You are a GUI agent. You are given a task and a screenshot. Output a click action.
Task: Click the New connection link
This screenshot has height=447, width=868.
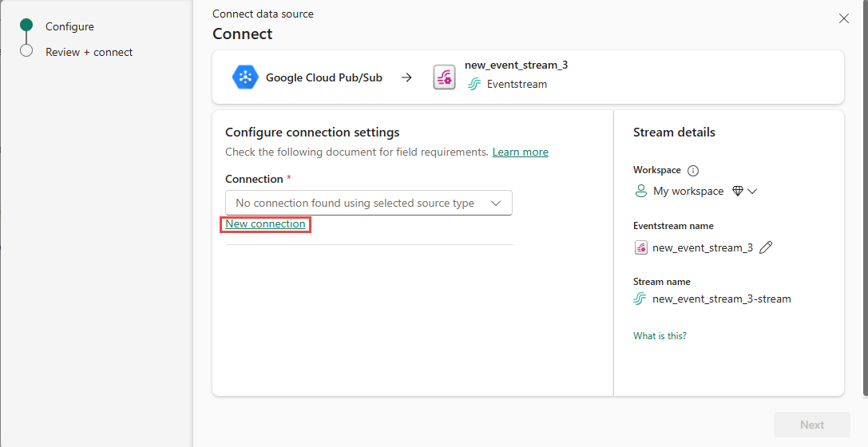[x=265, y=224]
